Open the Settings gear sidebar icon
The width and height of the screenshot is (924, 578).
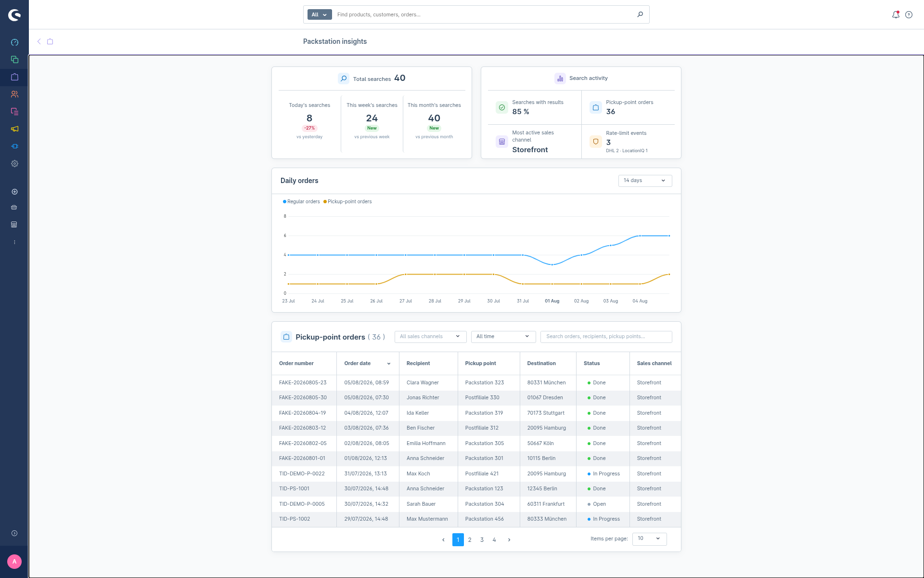(14, 164)
